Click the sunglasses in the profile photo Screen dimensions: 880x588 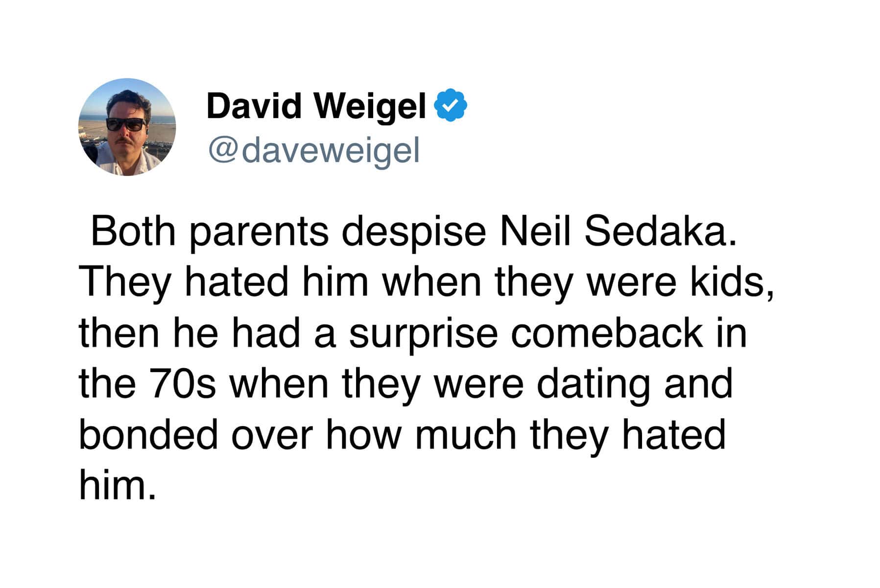[126, 124]
